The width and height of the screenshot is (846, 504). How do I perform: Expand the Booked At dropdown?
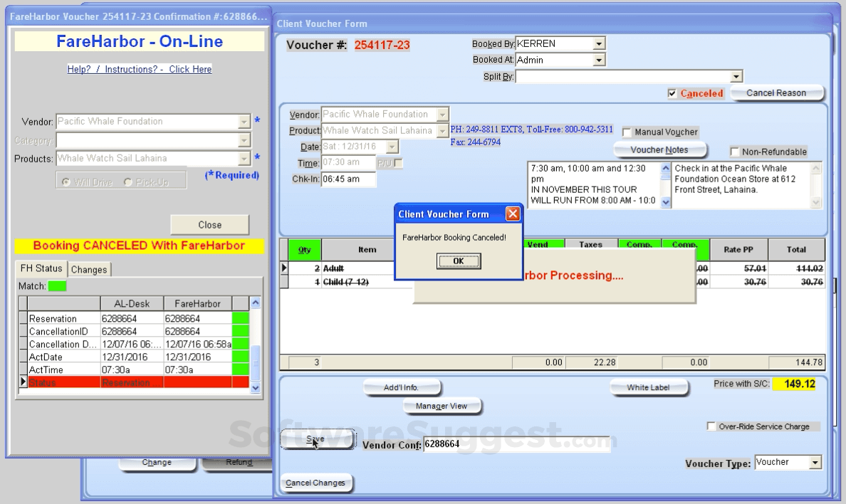pos(598,61)
